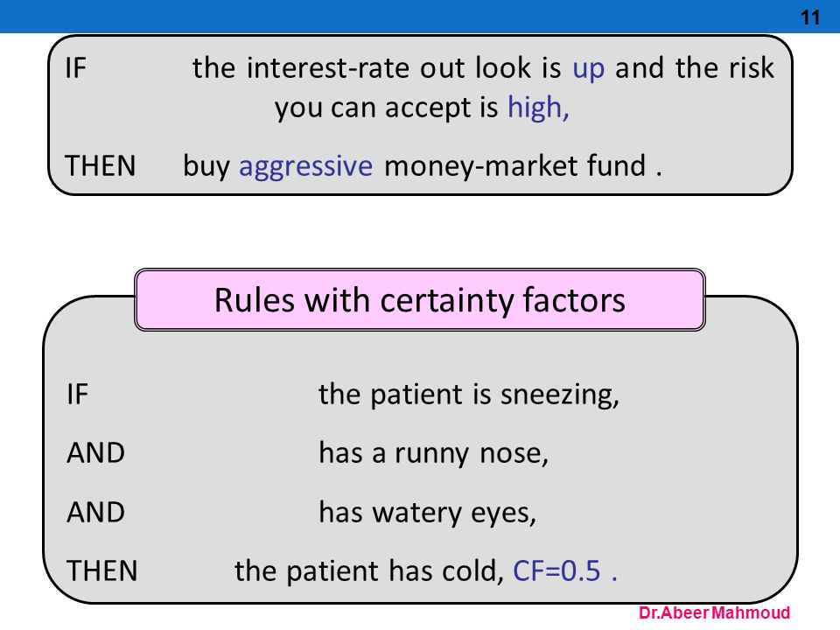
Task: Click the 'Dr.Abeer Mahmoud' author credit
Action: pos(714,612)
